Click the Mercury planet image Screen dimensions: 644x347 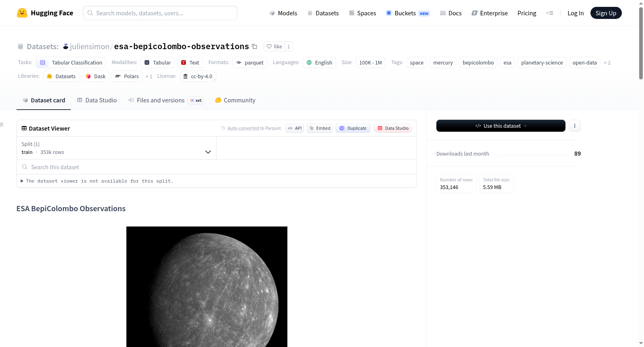coord(207,287)
